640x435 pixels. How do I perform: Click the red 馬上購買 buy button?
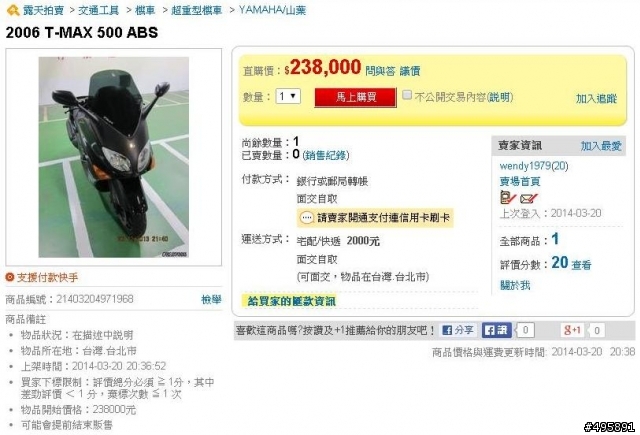[356, 97]
